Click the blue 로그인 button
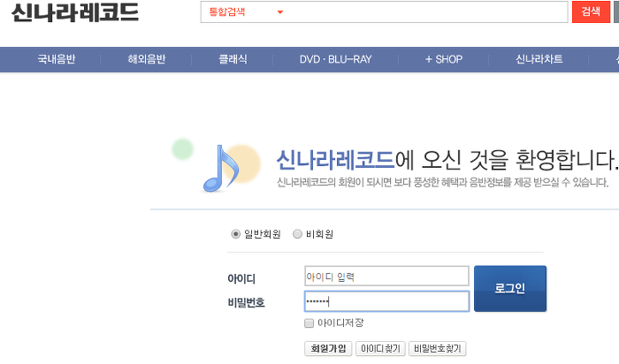Viewport: 619px width, 364px height. click(x=510, y=288)
